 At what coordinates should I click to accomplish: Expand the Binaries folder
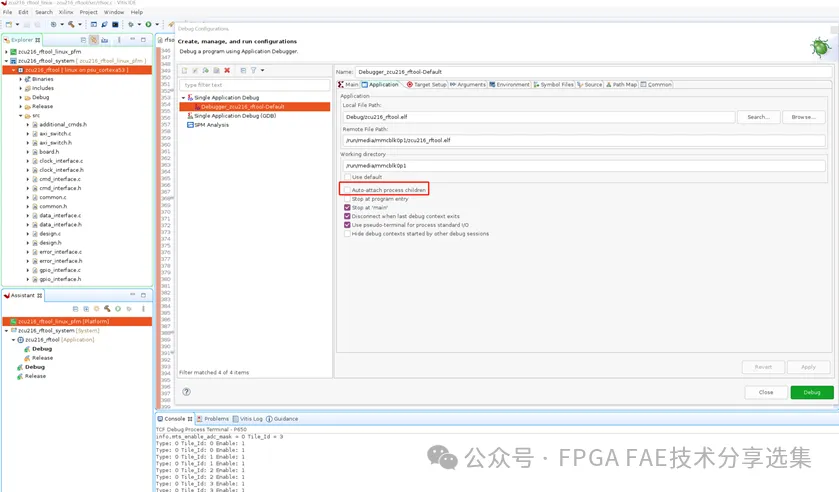[x=21, y=79]
